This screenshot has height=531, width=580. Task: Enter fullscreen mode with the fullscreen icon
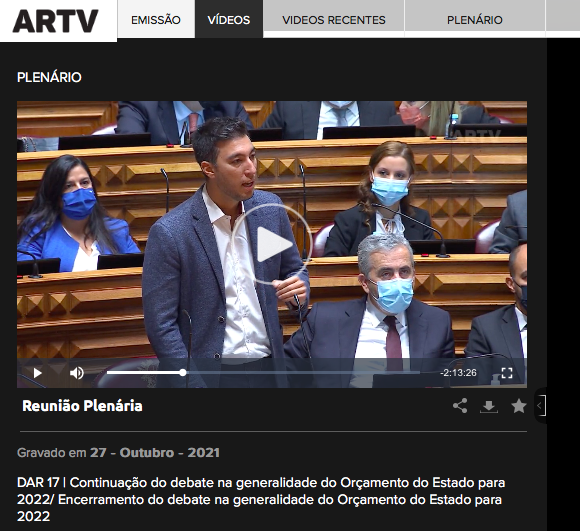pyautogui.click(x=507, y=373)
